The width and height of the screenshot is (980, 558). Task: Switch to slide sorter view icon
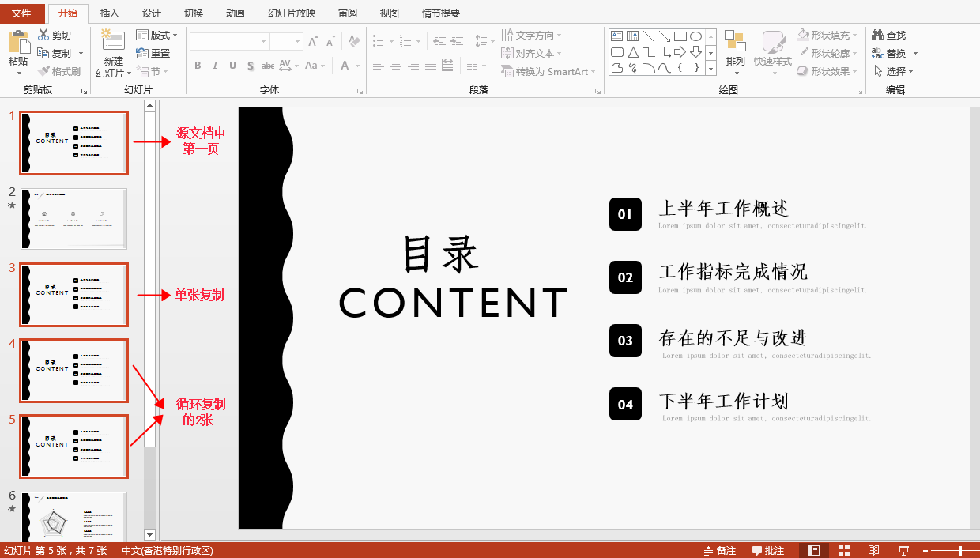click(844, 550)
